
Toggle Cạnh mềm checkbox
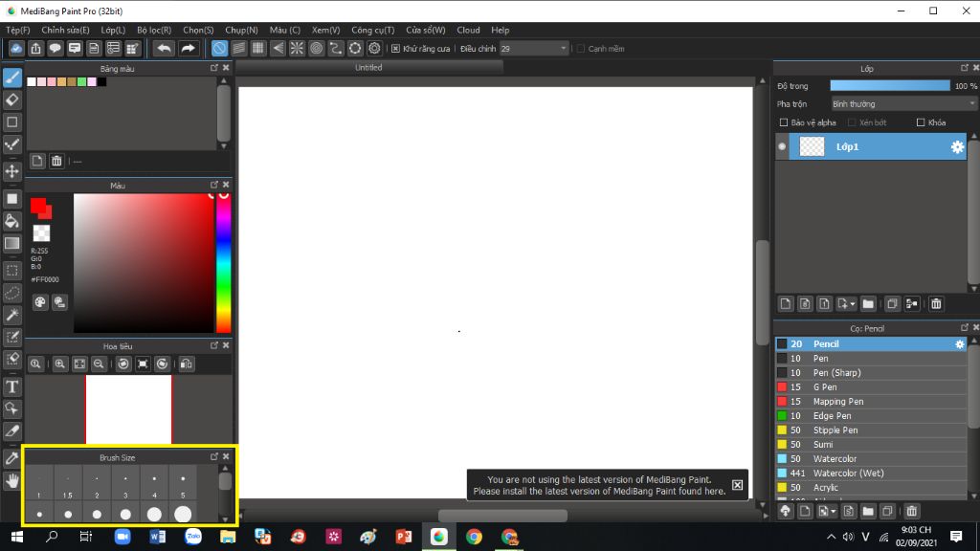pyautogui.click(x=581, y=48)
